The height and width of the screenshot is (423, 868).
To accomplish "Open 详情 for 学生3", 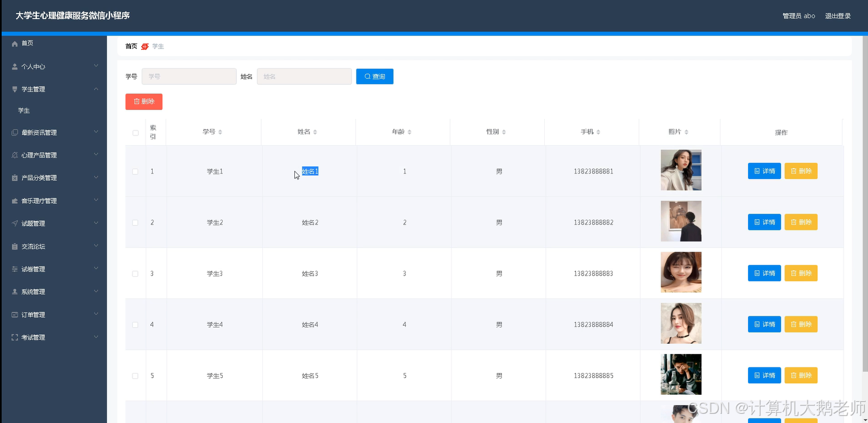I will (x=764, y=273).
